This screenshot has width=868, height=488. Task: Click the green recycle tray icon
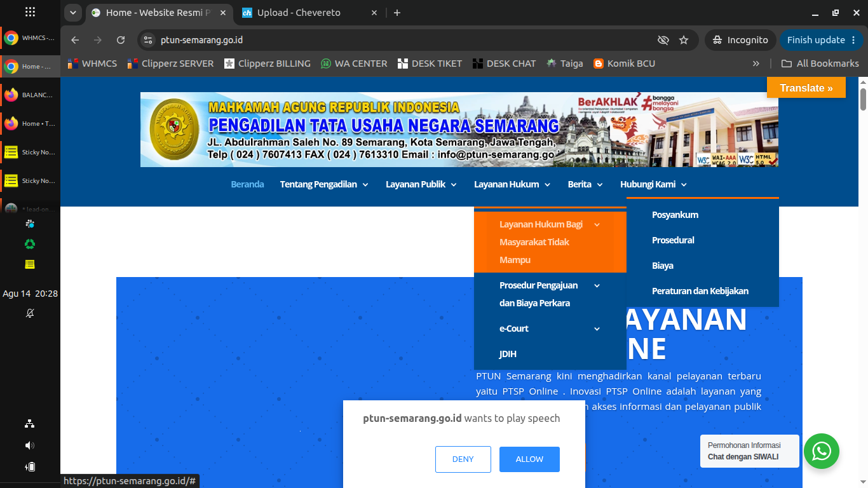point(30,244)
